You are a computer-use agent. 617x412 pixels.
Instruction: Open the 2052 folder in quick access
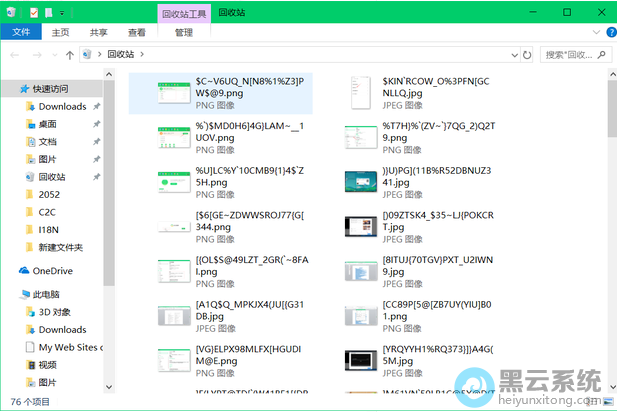point(49,194)
